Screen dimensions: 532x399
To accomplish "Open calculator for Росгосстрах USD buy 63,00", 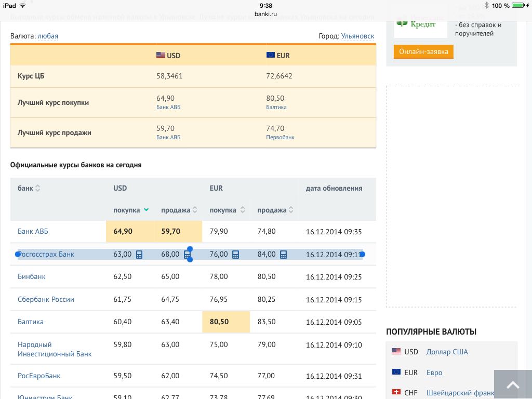I will click(x=139, y=255).
